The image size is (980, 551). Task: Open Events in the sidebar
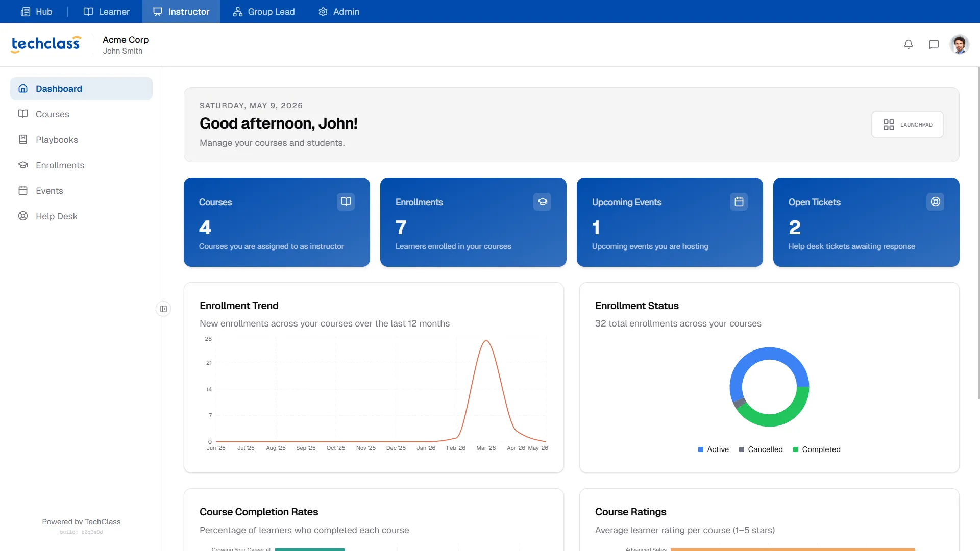tap(81, 191)
